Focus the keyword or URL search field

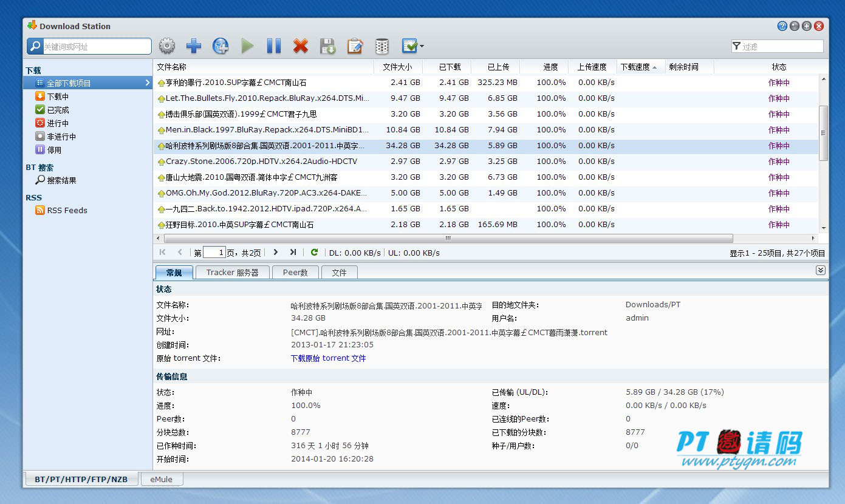[96, 47]
